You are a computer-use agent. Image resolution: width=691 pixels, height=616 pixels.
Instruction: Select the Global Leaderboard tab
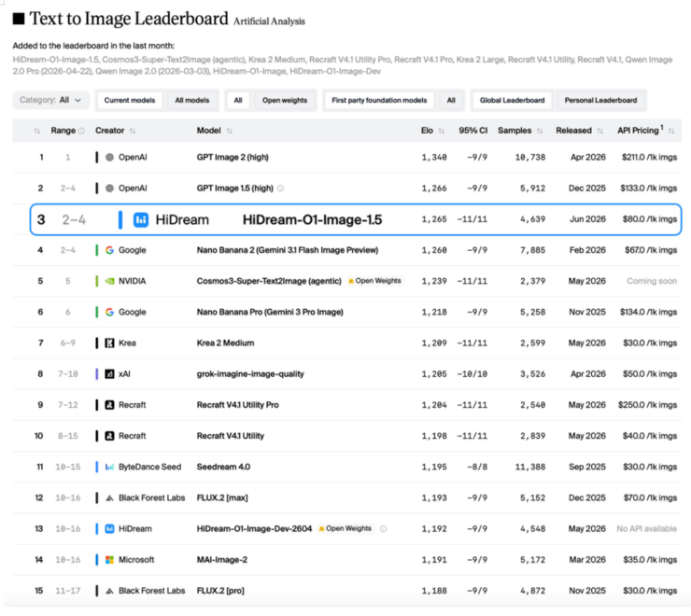pyautogui.click(x=512, y=101)
